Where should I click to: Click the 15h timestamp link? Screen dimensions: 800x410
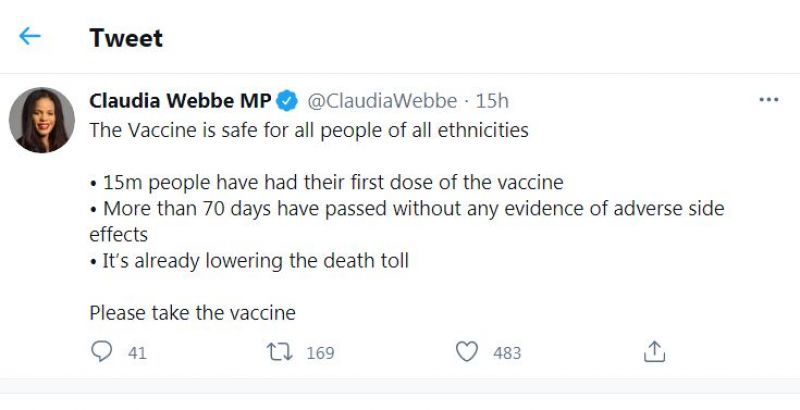coord(492,101)
